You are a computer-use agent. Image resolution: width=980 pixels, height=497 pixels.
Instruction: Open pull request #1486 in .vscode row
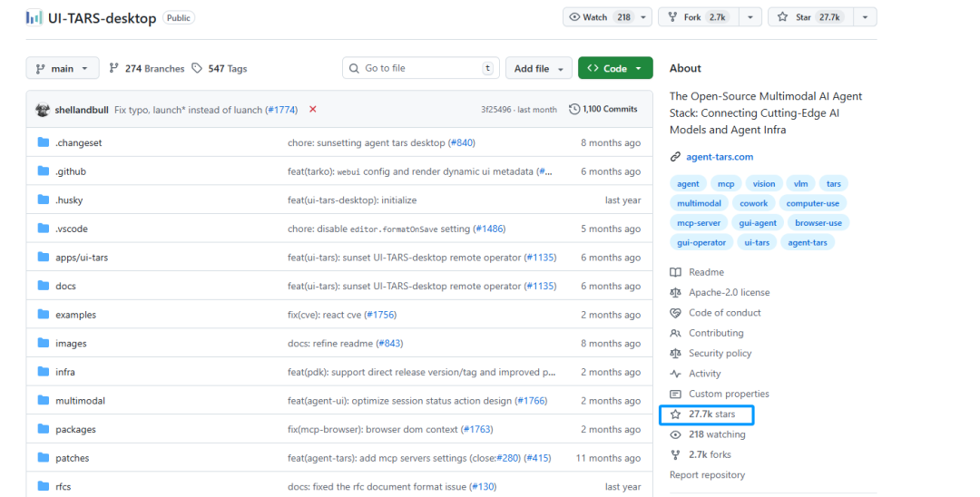(x=490, y=229)
